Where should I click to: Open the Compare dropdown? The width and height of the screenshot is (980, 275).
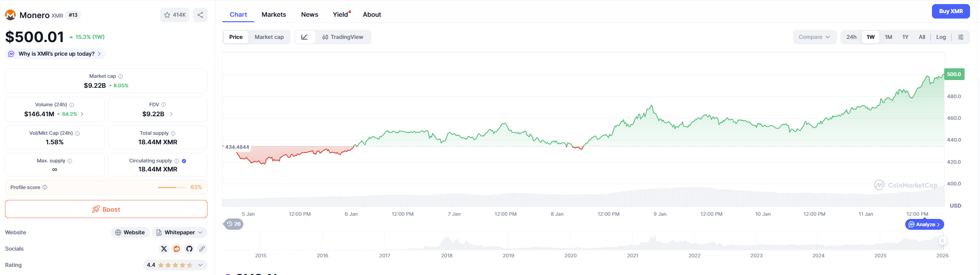(x=814, y=37)
